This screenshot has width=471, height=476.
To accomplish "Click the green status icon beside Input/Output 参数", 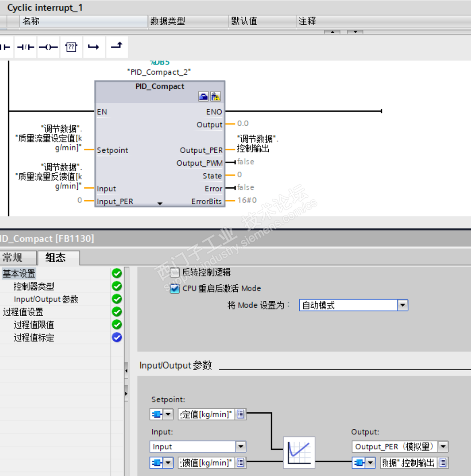I will 117,299.
